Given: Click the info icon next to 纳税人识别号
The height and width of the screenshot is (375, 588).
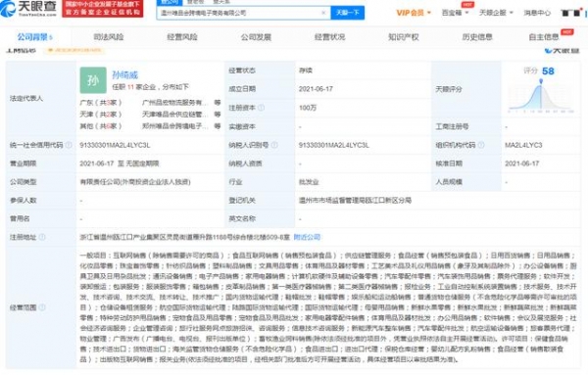Looking at the screenshot, I should click(274, 145).
